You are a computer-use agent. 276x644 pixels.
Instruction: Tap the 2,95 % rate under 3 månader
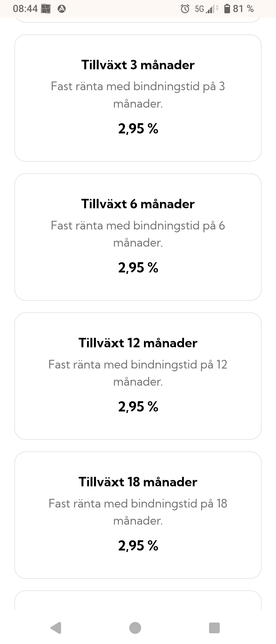138,129
